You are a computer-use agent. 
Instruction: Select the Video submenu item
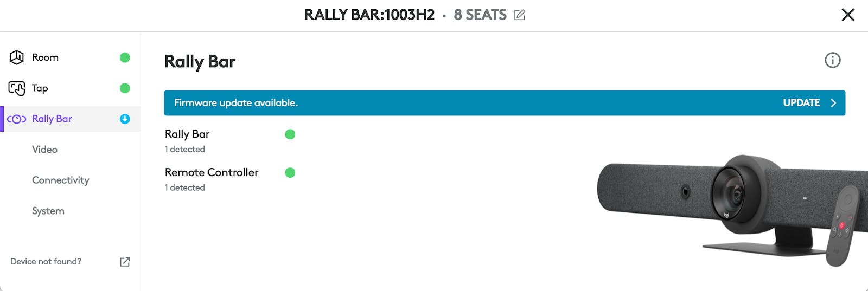44,150
